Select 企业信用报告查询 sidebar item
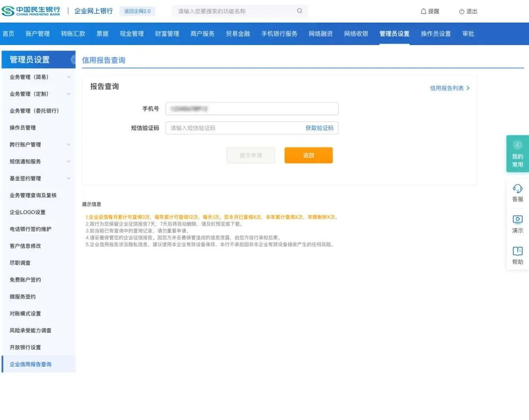Screen dimensions: 529x420 (39, 364)
